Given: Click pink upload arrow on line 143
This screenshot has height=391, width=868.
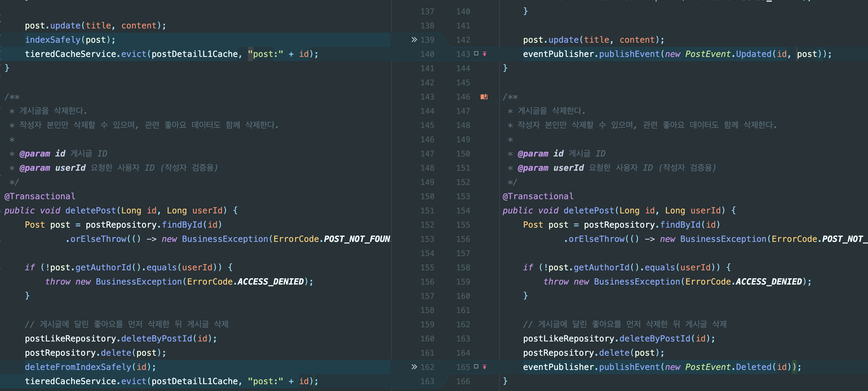Looking at the screenshot, I should [x=485, y=54].
